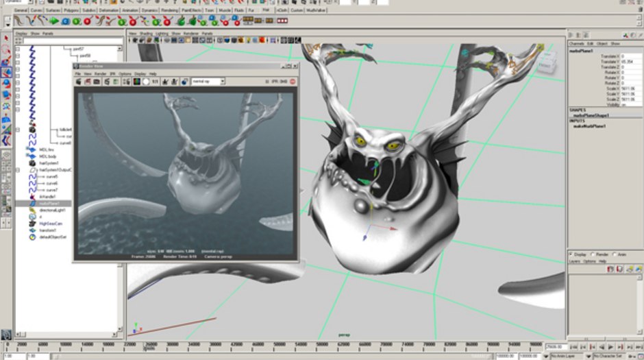Screen dimensions: 644x360
Task: Choose the Move tool in the toolbox
Action: click(x=6, y=73)
